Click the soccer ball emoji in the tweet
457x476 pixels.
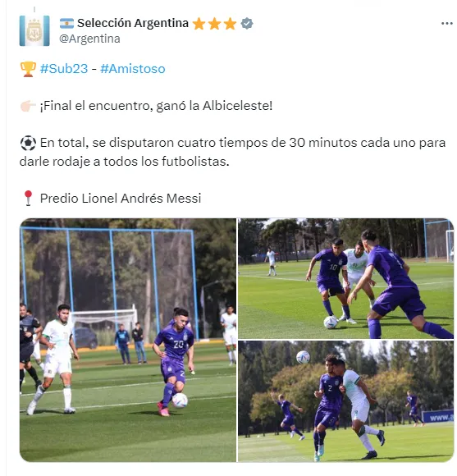pos(28,143)
